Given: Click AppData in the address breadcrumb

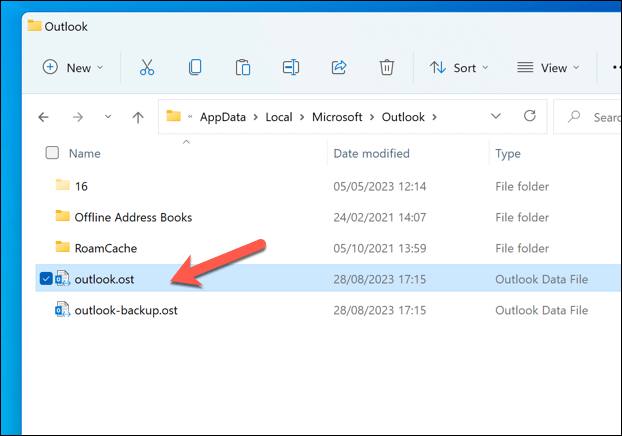Looking at the screenshot, I should coord(223,117).
